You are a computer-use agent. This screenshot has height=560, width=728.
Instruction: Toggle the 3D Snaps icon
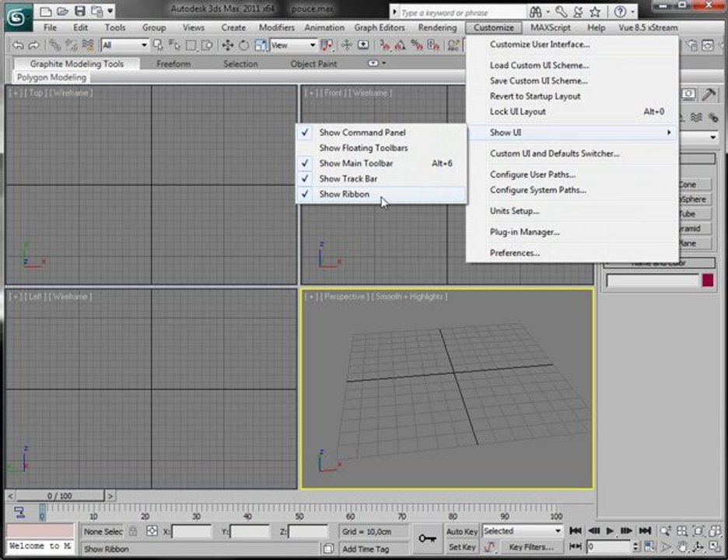[x=384, y=46]
